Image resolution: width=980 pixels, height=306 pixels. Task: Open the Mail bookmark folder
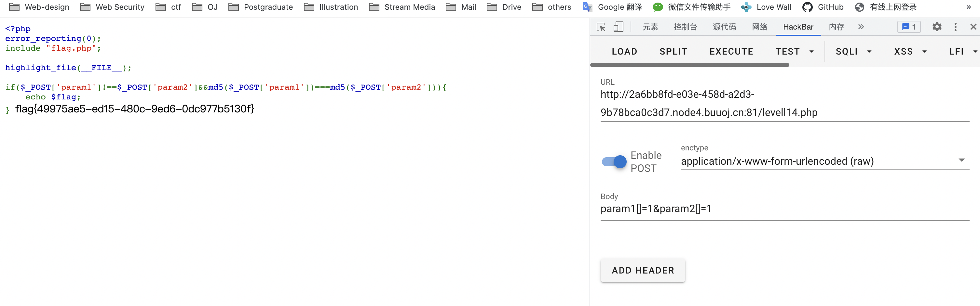pyautogui.click(x=461, y=7)
